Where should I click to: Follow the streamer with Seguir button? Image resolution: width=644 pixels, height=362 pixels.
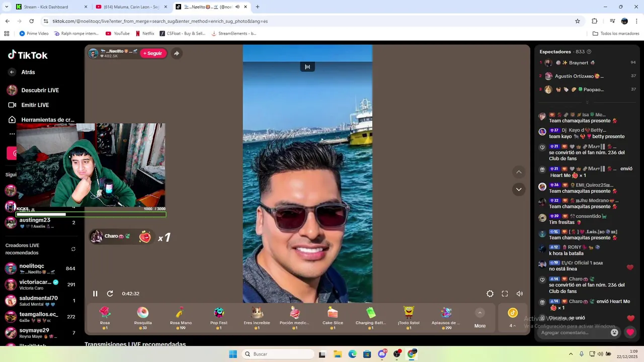(152, 53)
